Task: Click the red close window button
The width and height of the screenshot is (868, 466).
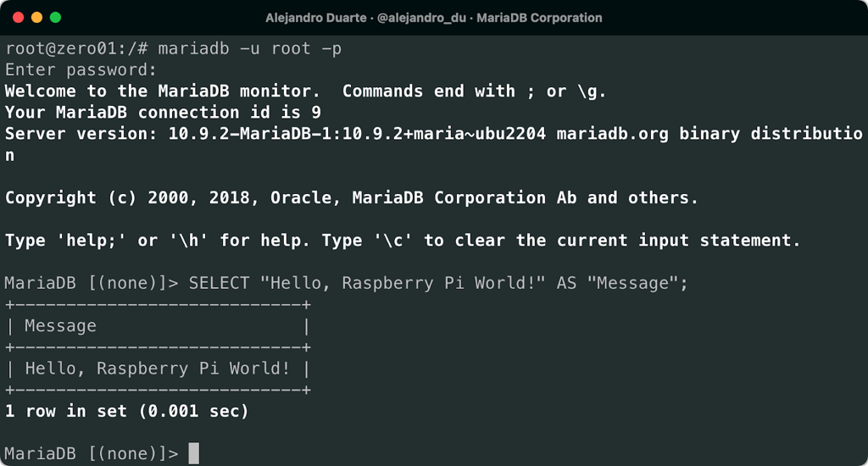Action: (x=17, y=17)
